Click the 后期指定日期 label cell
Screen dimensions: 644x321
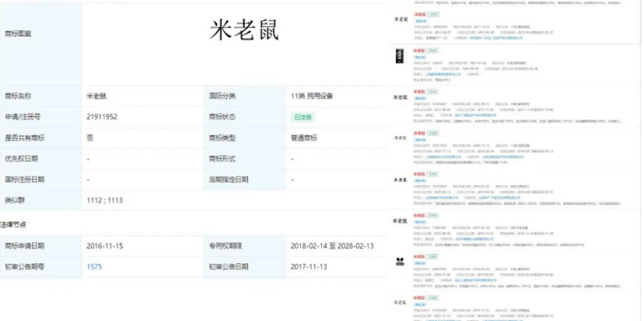pos(246,179)
